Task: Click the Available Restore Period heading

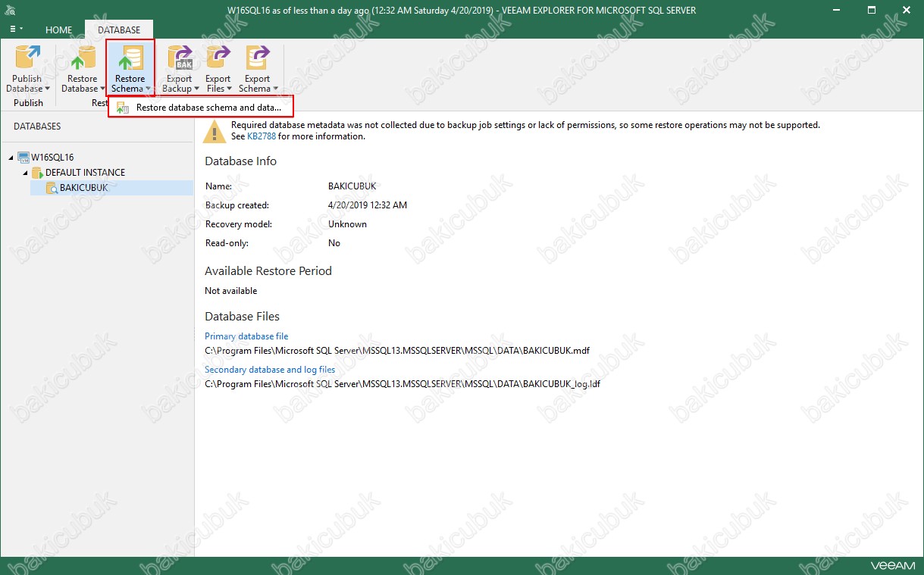Action: (268, 271)
